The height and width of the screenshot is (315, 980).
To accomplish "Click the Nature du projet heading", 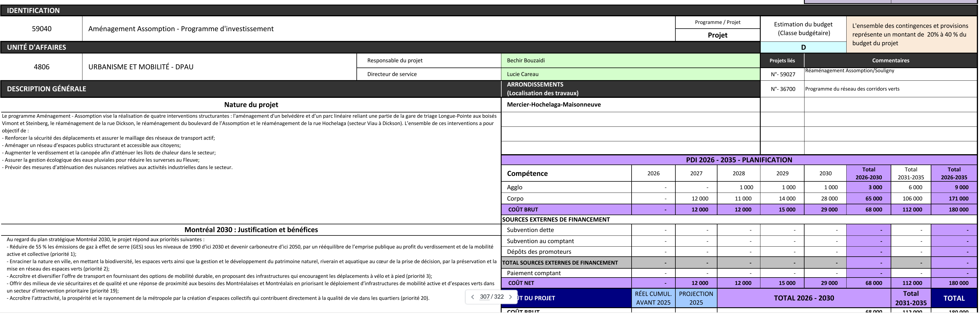I will tap(251, 104).
